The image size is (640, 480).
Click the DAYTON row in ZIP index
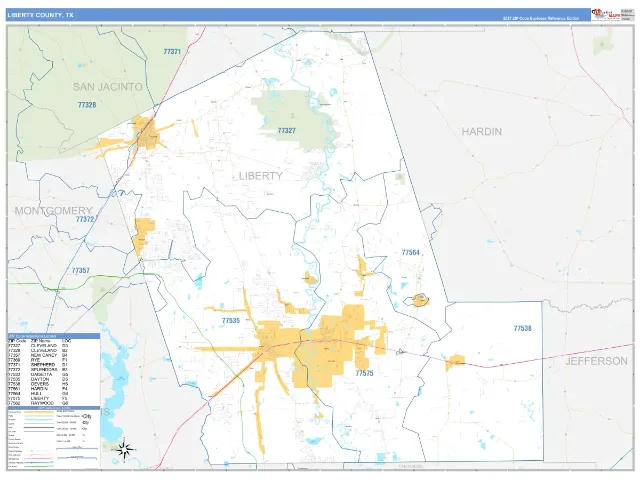(38, 379)
